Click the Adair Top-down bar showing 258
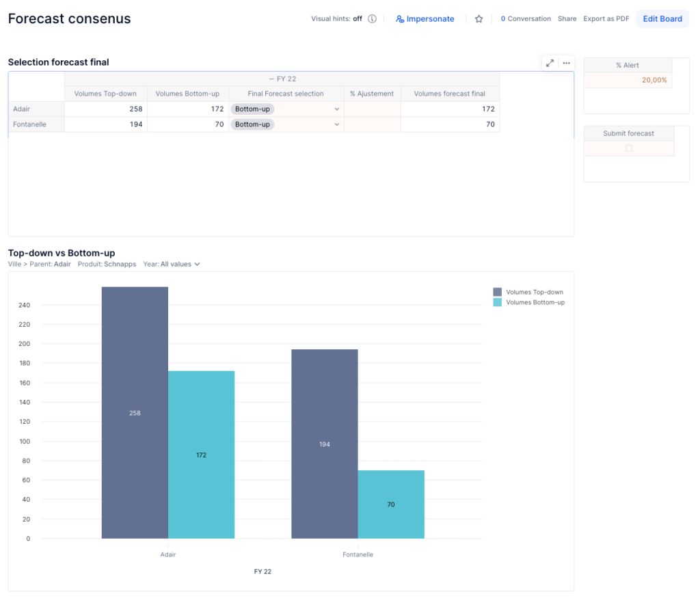 135,412
